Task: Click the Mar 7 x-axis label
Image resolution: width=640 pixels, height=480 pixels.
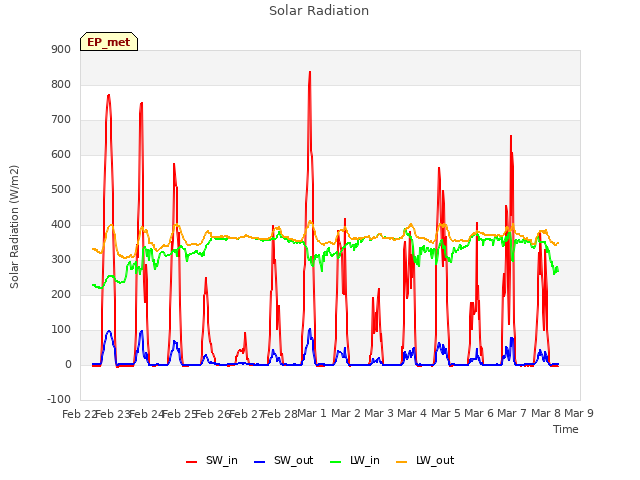Action: (512, 413)
